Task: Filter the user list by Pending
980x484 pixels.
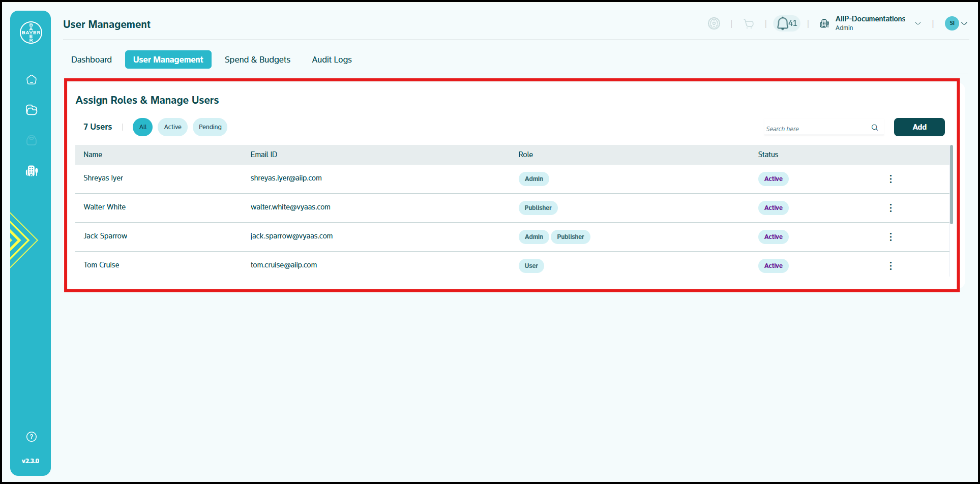Action: coord(210,127)
